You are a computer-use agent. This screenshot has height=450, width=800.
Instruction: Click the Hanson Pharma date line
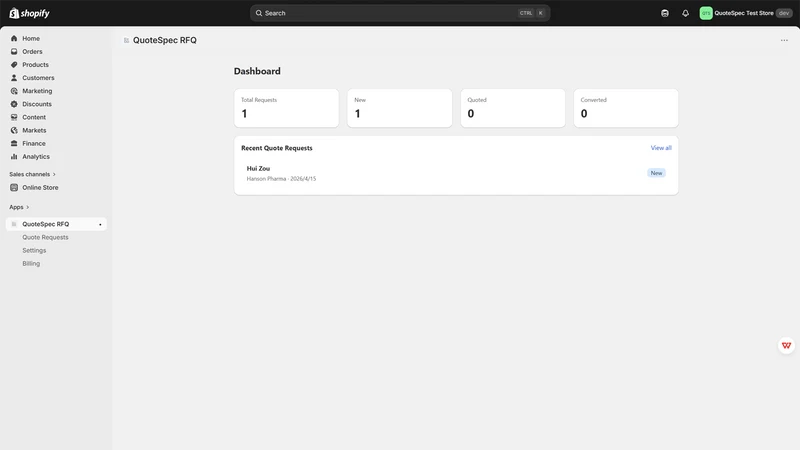281,179
